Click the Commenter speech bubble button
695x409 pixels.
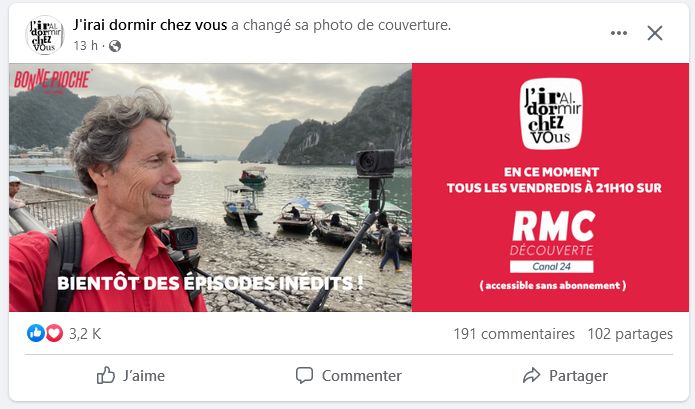(348, 376)
